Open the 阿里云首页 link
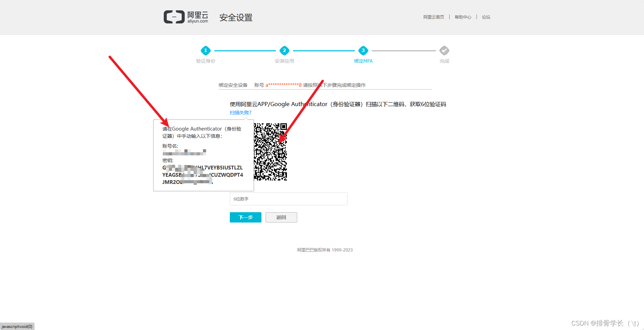644x330 pixels. (433, 17)
